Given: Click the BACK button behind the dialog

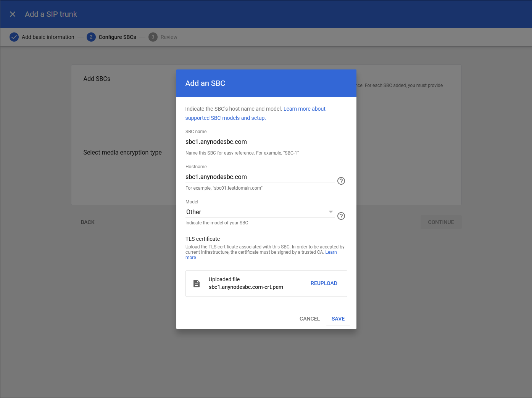Looking at the screenshot, I should pos(88,222).
